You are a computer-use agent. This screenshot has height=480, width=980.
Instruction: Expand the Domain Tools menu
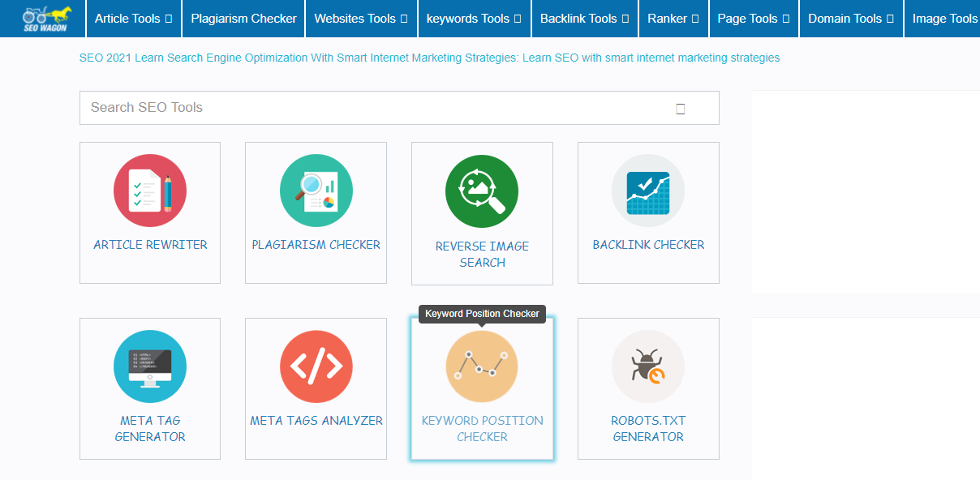(x=851, y=18)
